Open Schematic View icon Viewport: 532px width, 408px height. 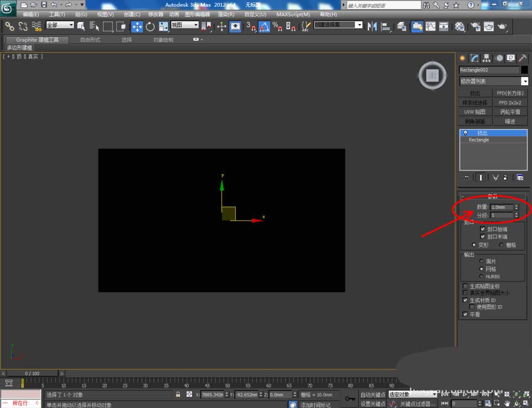(x=444, y=26)
